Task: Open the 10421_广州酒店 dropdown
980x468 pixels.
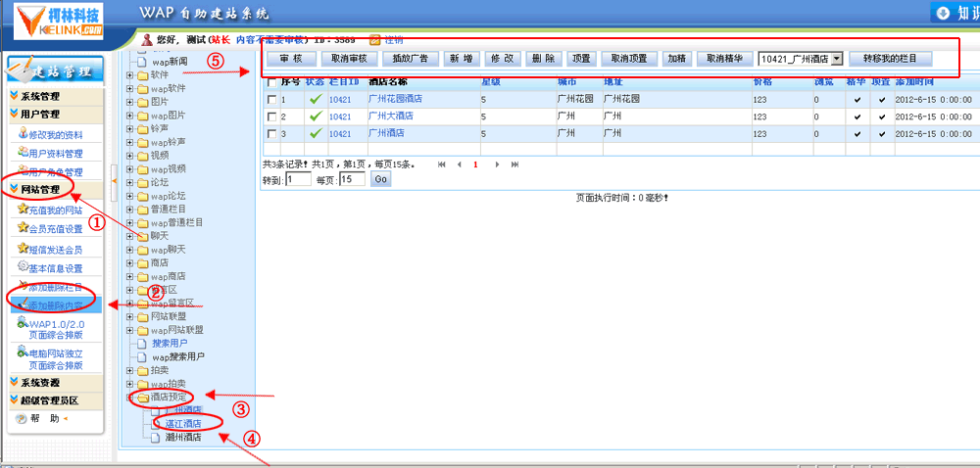Action: coord(801,59)
